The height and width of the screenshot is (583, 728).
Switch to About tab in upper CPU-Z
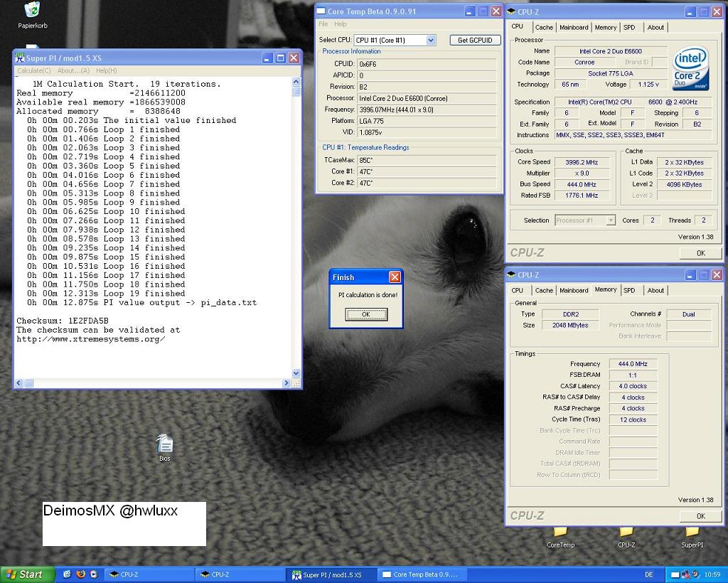[655, 28]
